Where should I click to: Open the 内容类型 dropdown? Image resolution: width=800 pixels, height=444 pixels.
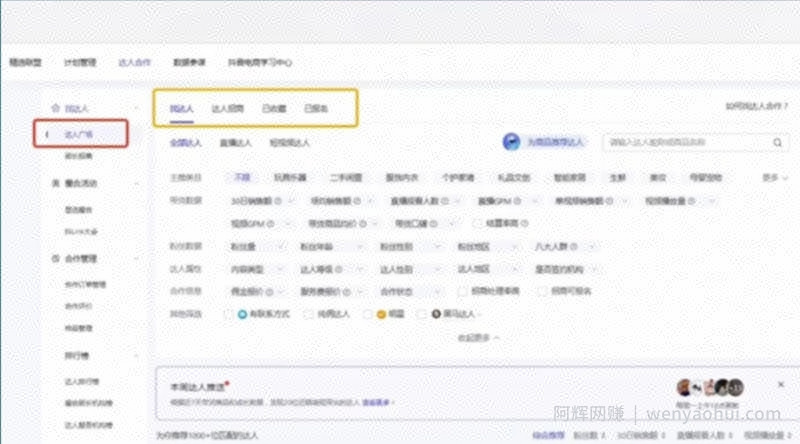(258, 269)
